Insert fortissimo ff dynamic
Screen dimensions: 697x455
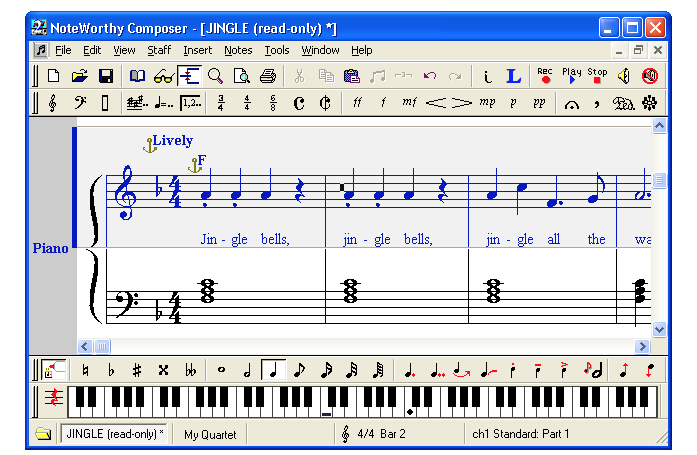[x=357, y=103]
